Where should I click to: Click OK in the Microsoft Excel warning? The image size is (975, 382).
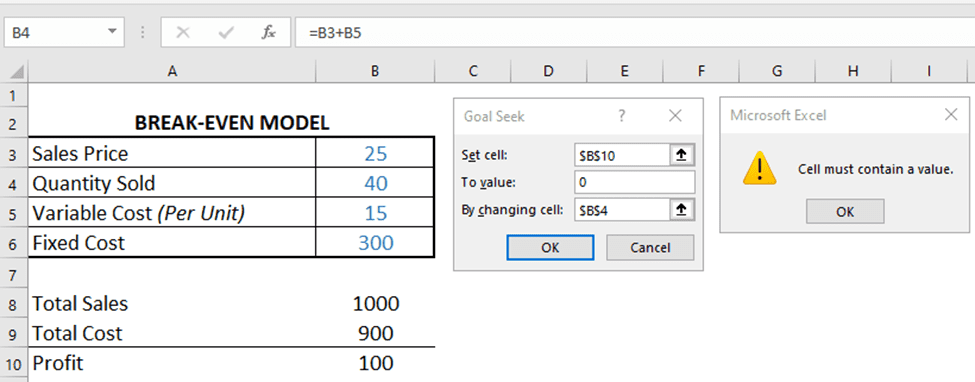pyautogui.click(x=845, y=212)
